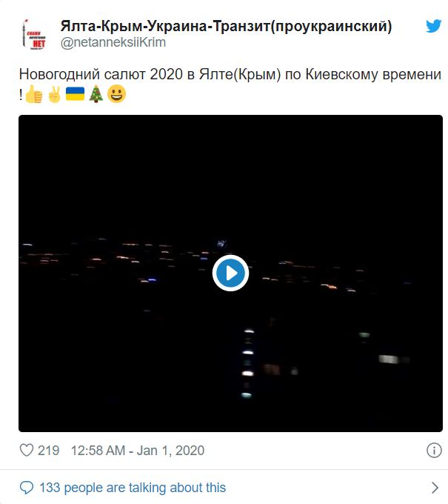Viewport: 448px width, 504px height.
Task: Click the 219 likes count
Action: pyautogui.click(x=48, y=451)
